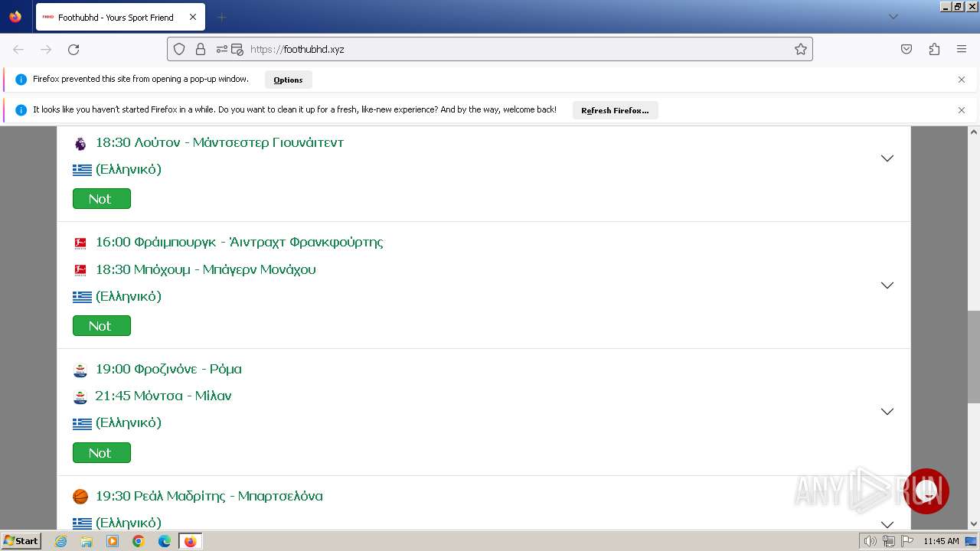Bookmark this page with the star icon
Viewport: 980px width, 551px height.
click(801, 49)
